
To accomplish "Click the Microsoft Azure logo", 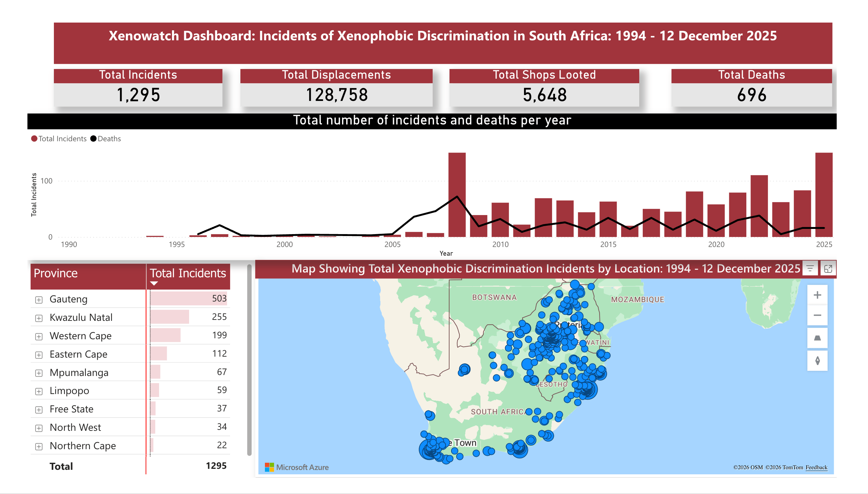I will [x=296, y=467].
